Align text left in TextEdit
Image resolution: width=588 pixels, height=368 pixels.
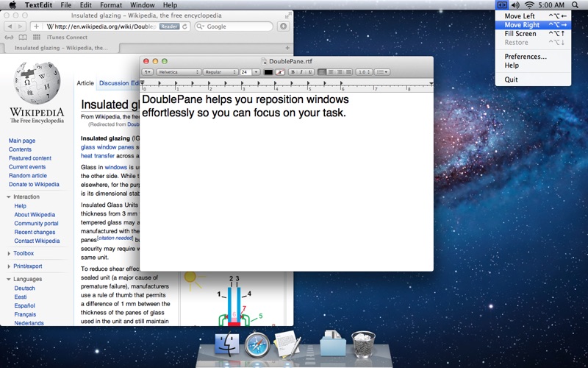(322, 72)
